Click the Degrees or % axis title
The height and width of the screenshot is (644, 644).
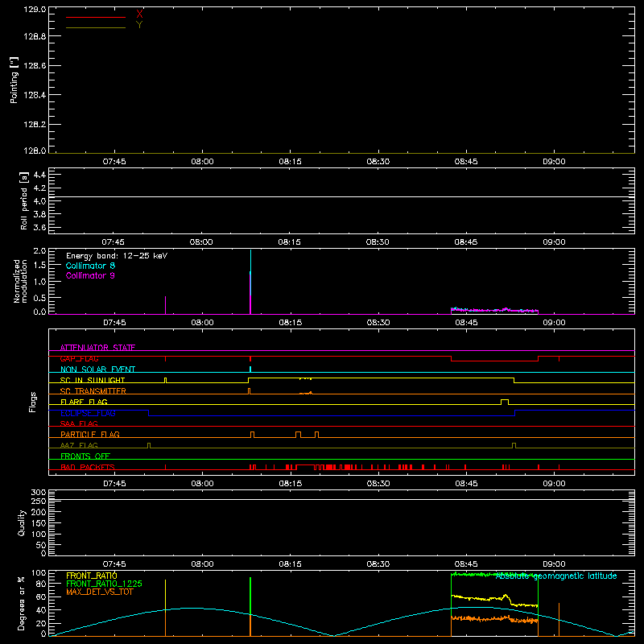pyautogui.click(x=22, y=603)
